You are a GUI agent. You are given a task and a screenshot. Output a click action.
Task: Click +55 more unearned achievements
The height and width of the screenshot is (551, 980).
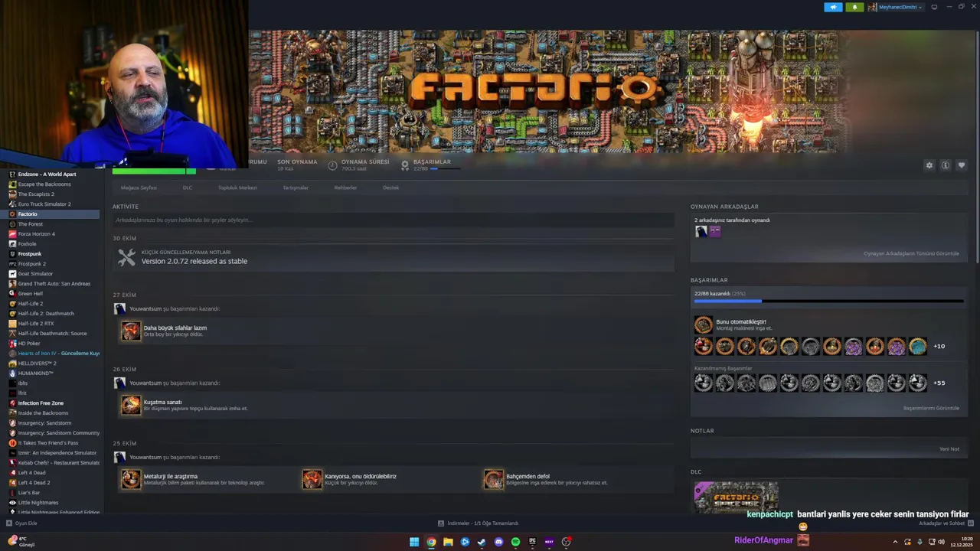[939, 383]
